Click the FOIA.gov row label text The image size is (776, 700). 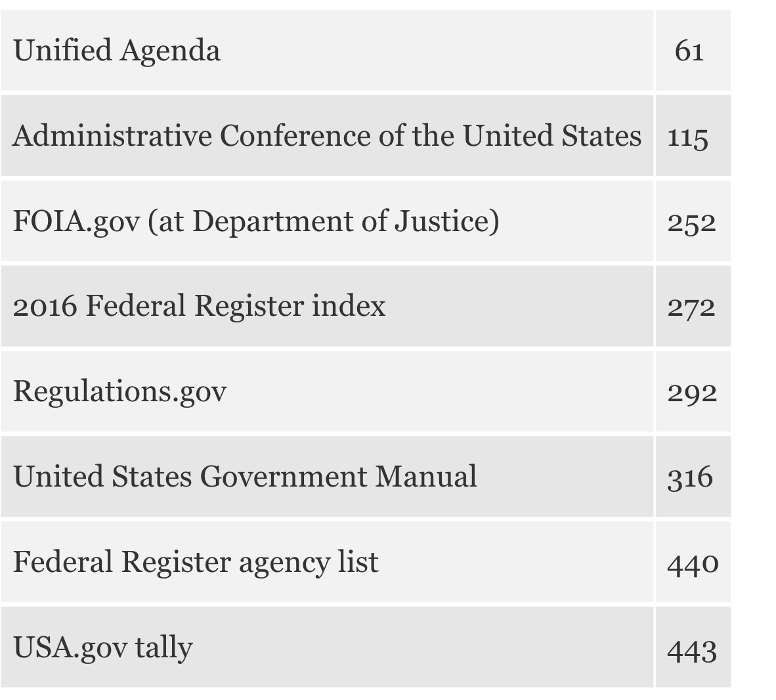[x=256, y=221]
